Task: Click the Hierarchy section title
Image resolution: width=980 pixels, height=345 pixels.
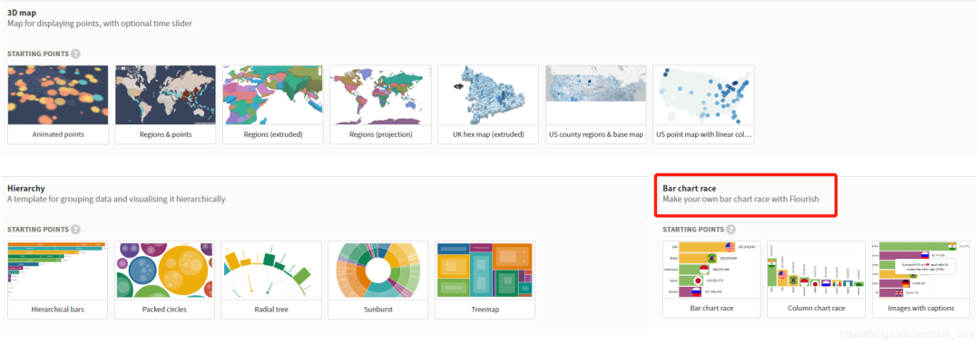Action: pos(26,188)
